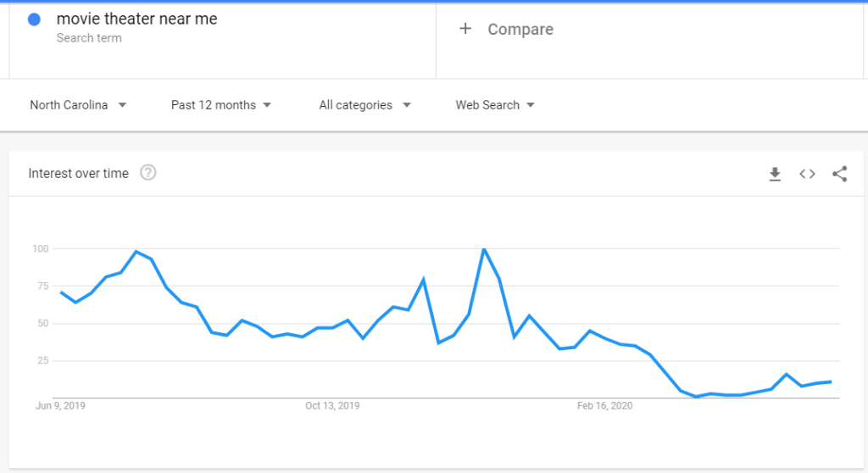
Task: Expand the All categories dropdown
Action: [x=364, y=105]
